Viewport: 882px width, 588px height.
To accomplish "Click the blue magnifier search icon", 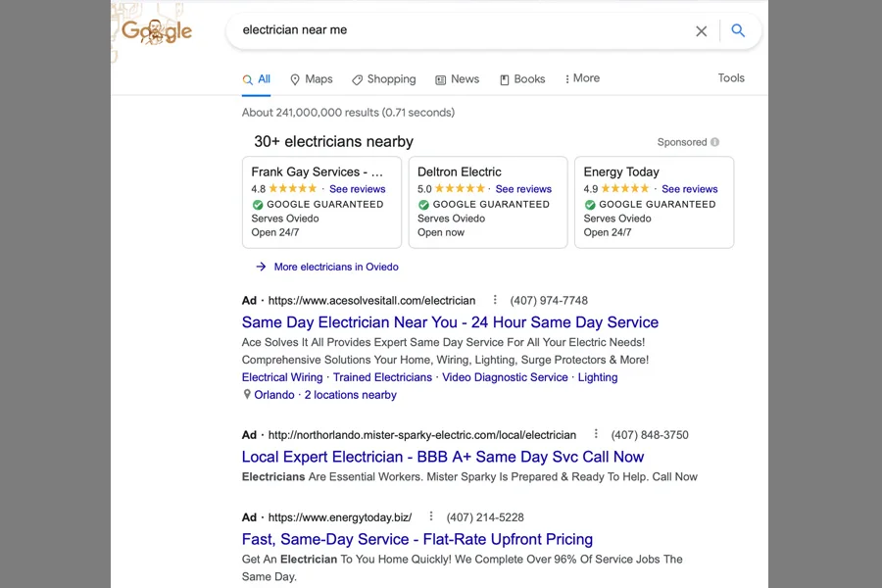I will click(738, 30).
